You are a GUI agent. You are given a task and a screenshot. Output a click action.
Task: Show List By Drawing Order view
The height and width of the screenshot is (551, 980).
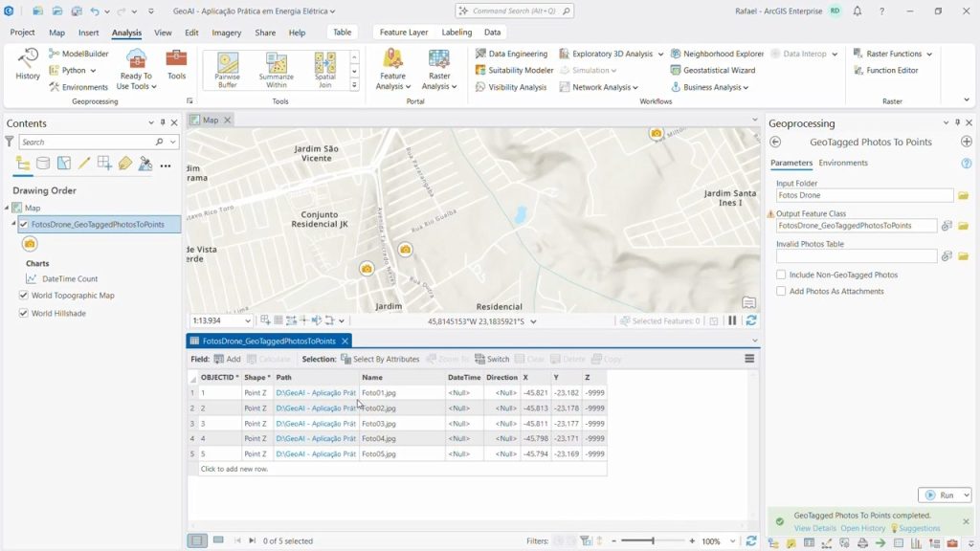23,164
